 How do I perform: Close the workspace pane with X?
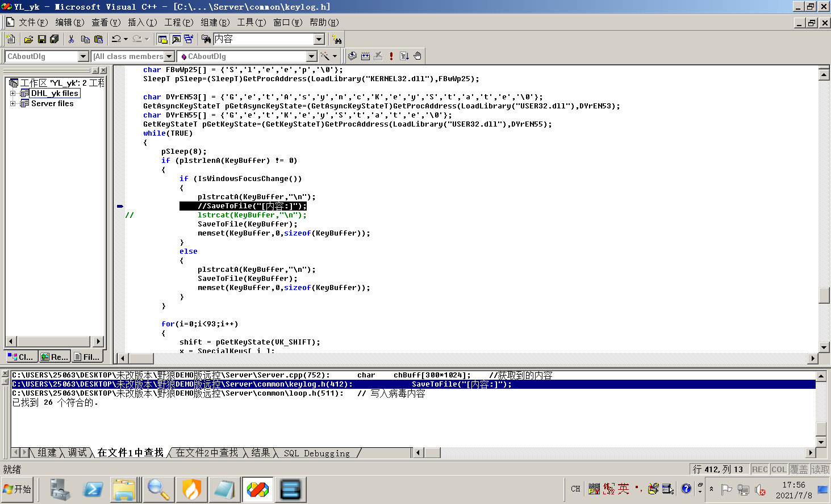(x=103, y=70)
